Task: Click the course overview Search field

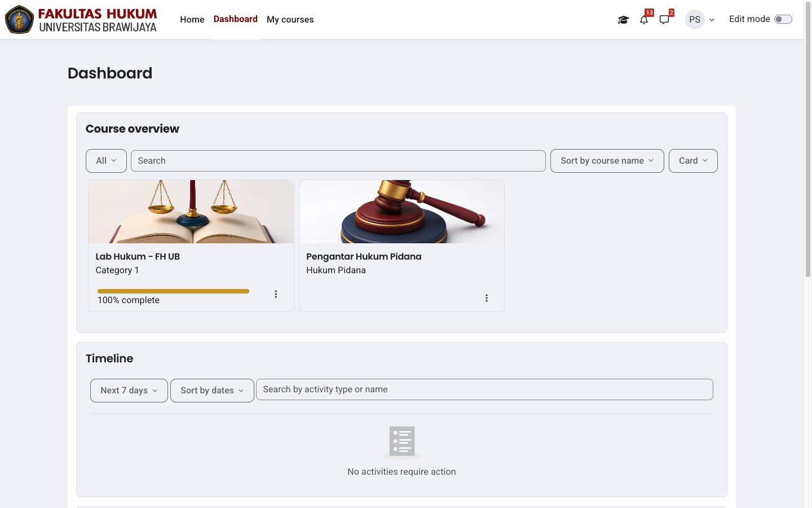Action: [x=338, y=161]
